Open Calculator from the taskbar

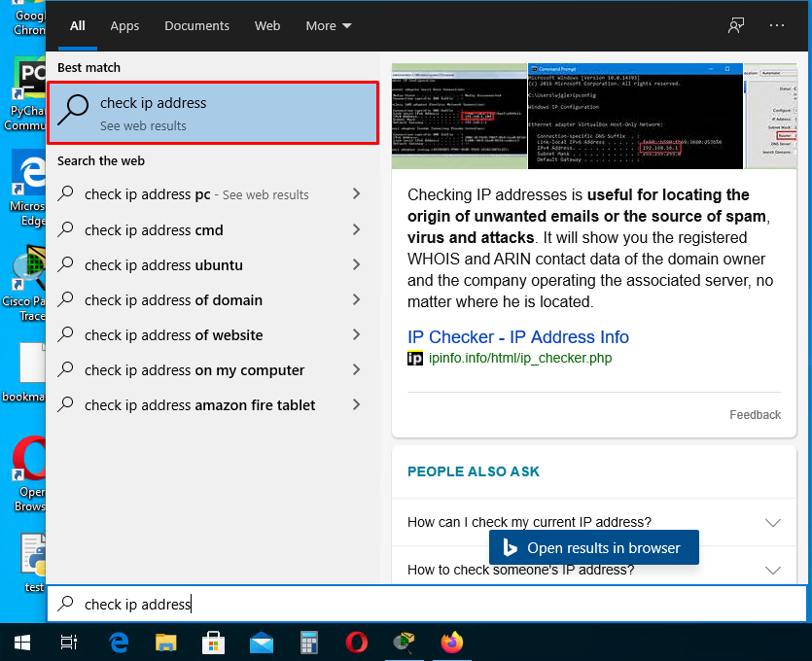click(308, 643)
